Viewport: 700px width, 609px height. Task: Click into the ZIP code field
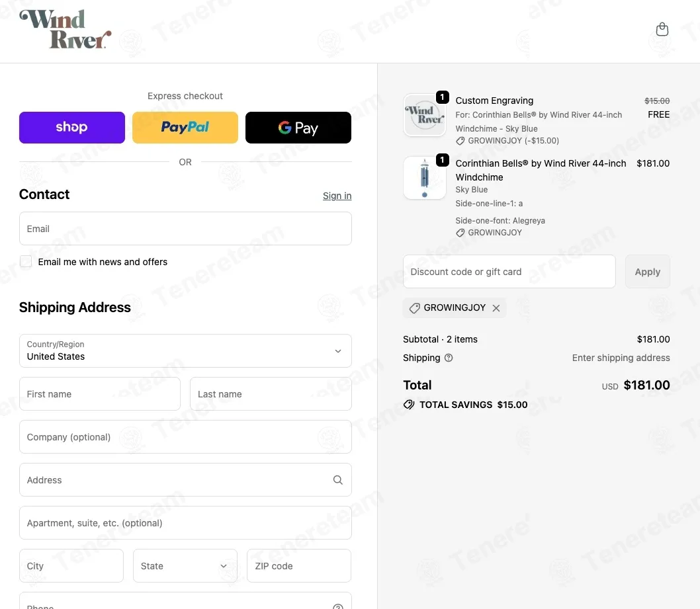(x=298, y=566)
